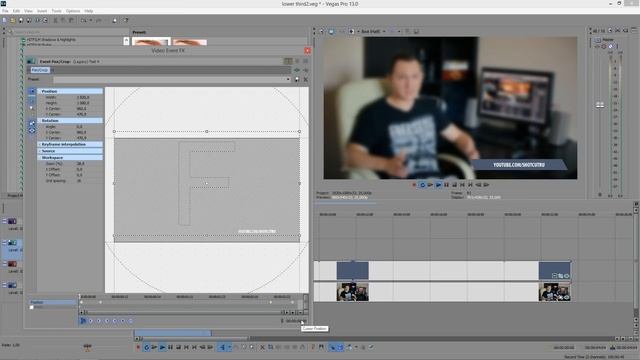This screenshot has height=360, width=640.
Task: Click the first preset thumbnail in Plug-ins
Action: click(151, 41)
